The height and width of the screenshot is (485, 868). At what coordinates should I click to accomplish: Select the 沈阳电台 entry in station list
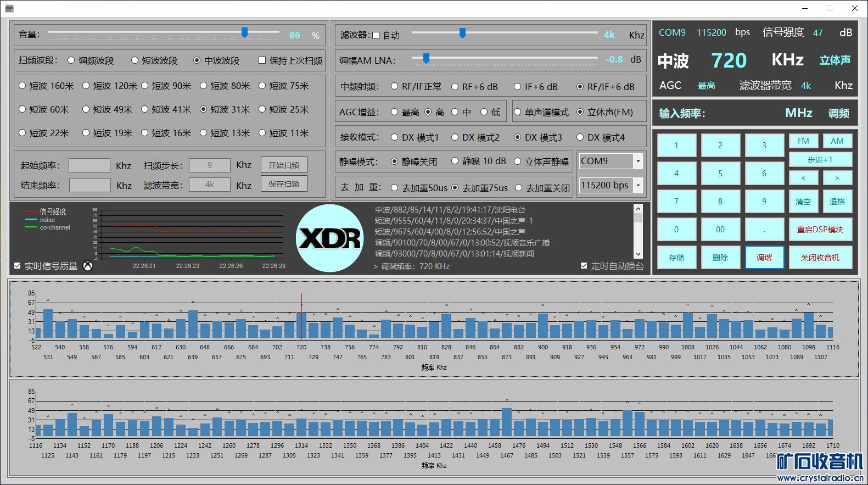pyautogui.click(x=450, y=210)
